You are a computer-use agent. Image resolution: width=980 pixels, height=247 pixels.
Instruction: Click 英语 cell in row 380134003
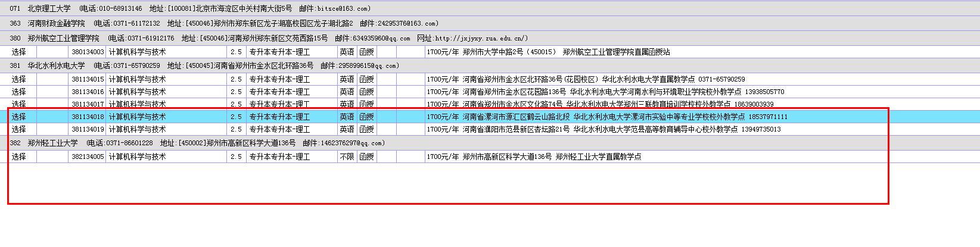pos(347,52)
